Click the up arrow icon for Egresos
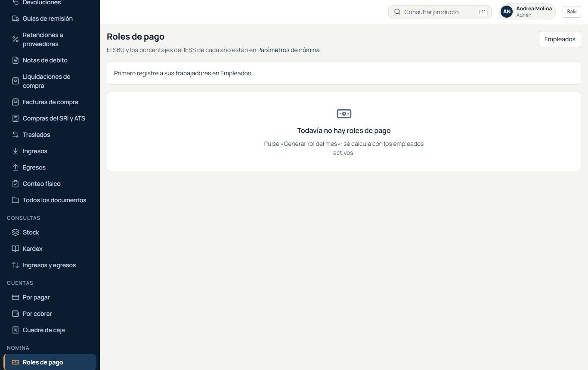The height and width of the screenshot is (370, 588). [x=15, y=167]
